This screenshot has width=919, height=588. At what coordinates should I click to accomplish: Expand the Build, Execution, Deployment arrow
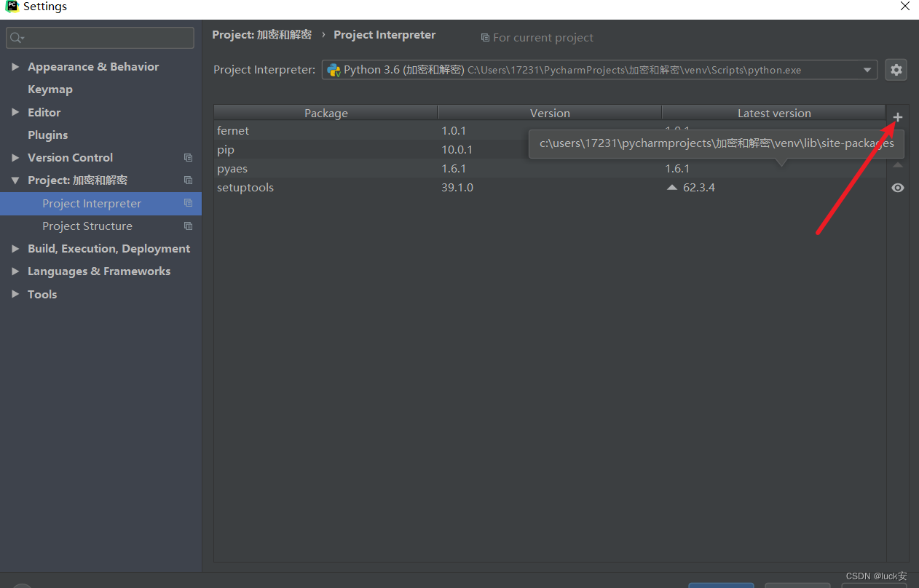[x=15, y=249]
